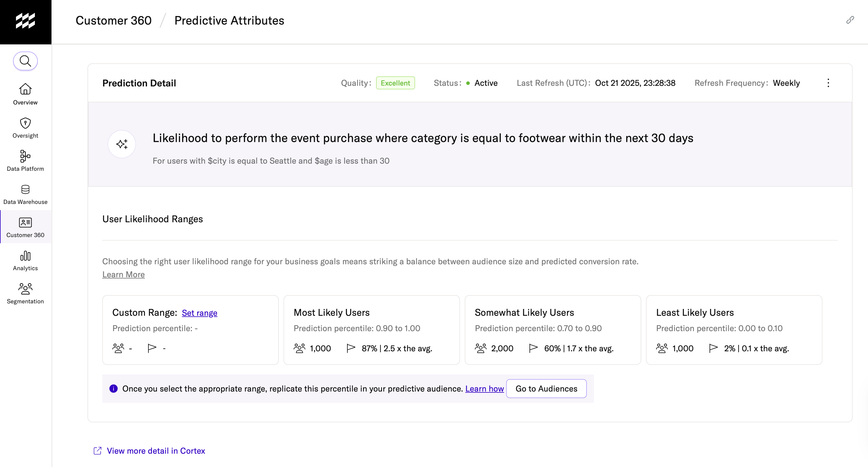Open View more detail in Cortex

(x=156, y=451)
